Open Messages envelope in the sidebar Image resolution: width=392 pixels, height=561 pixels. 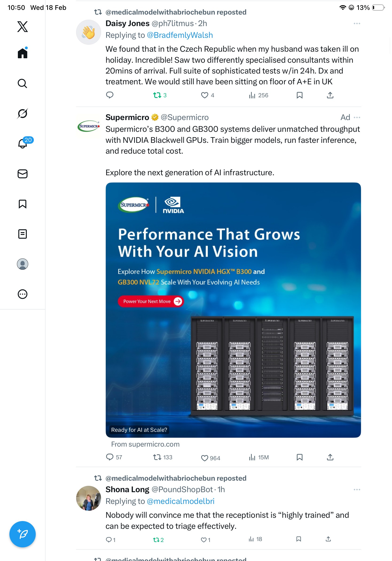pyautogui.click(x=23, y=174)
